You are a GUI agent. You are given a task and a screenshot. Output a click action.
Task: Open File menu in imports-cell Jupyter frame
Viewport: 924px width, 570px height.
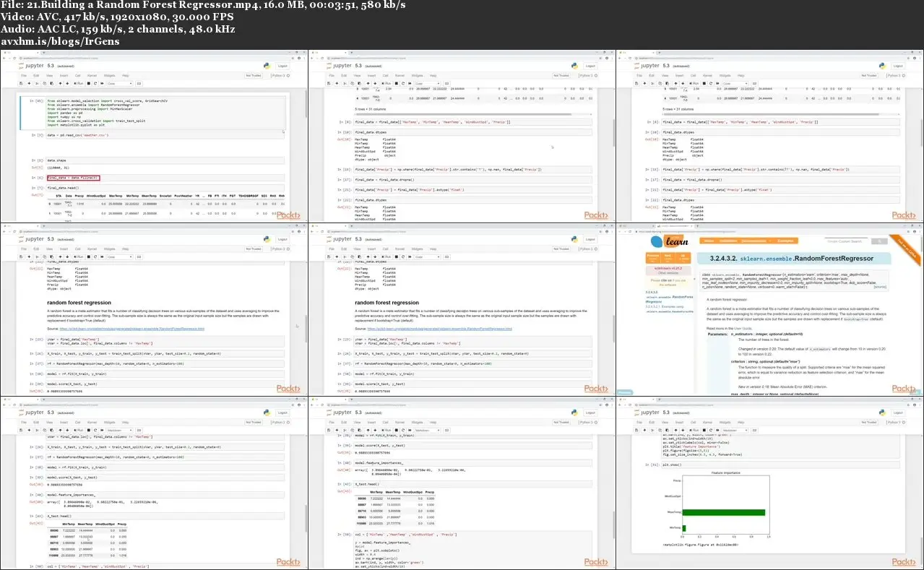[x=24, y=75]
